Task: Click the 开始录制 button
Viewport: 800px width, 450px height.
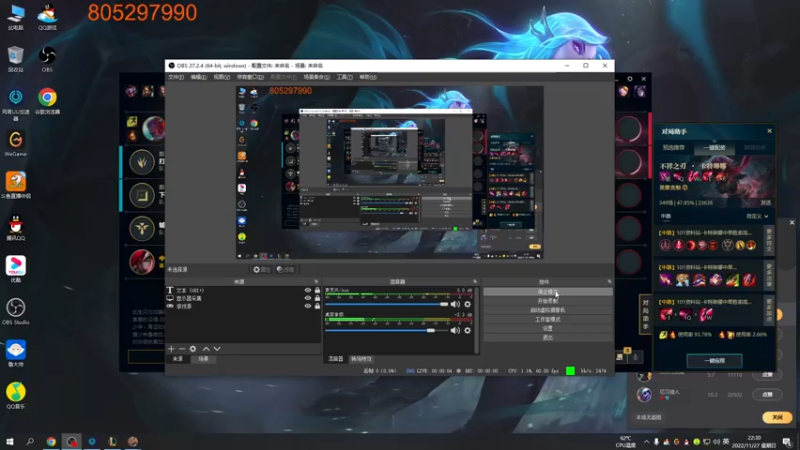Action: click(x=548, y=301)
